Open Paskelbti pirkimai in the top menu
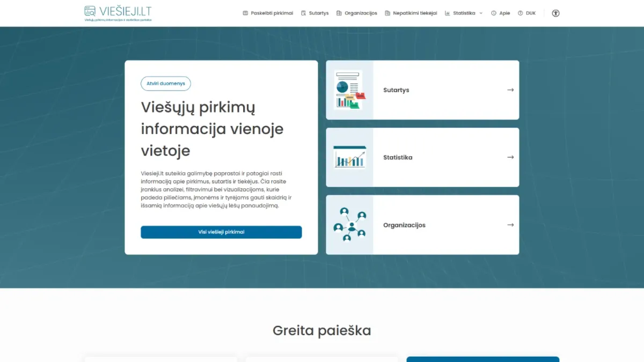Image resolution: width=644 pixels, height=362 pixels. 272,13
